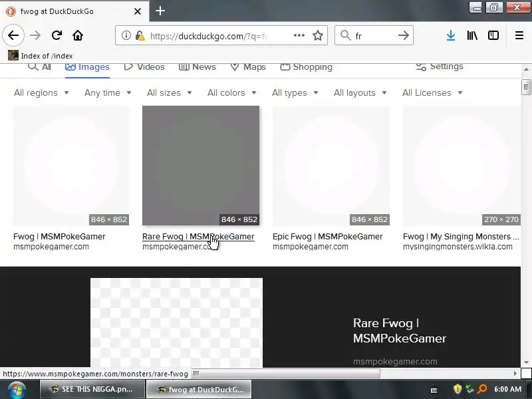Click the scrollbar up arrow

(x=526, y=69)
